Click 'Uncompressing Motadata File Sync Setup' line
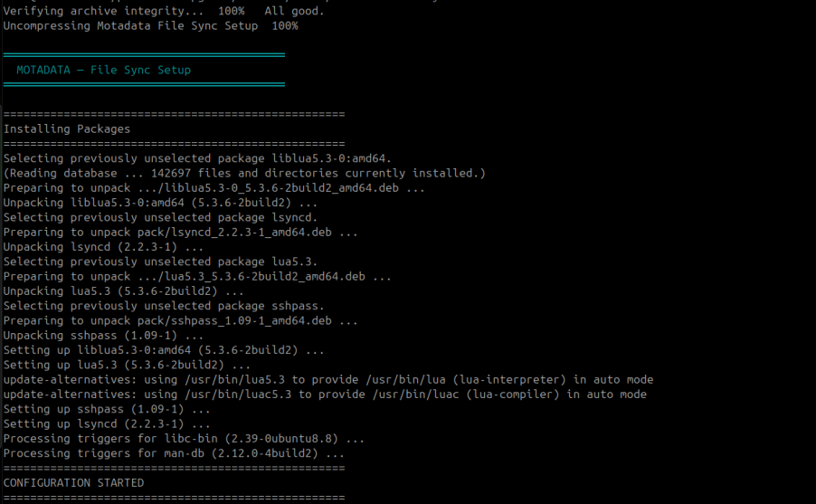This screenshot has width=816, height=504. [x=151, y=25]
